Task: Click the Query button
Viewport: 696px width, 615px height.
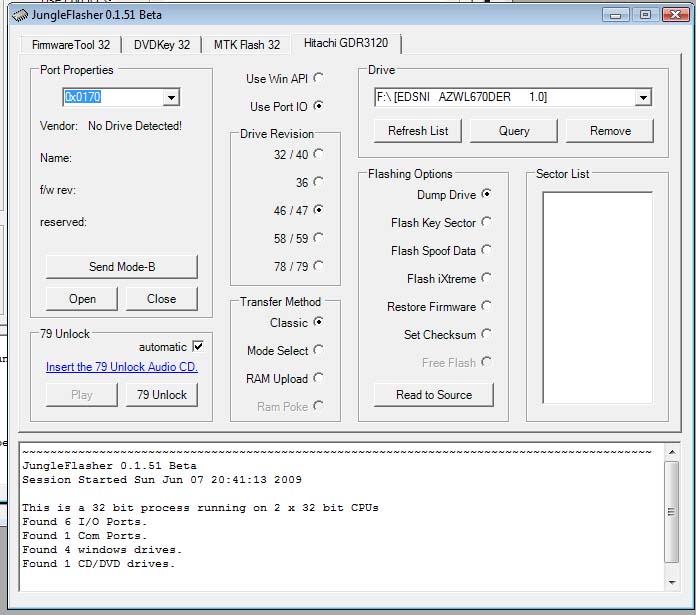Action: (514, 131)
